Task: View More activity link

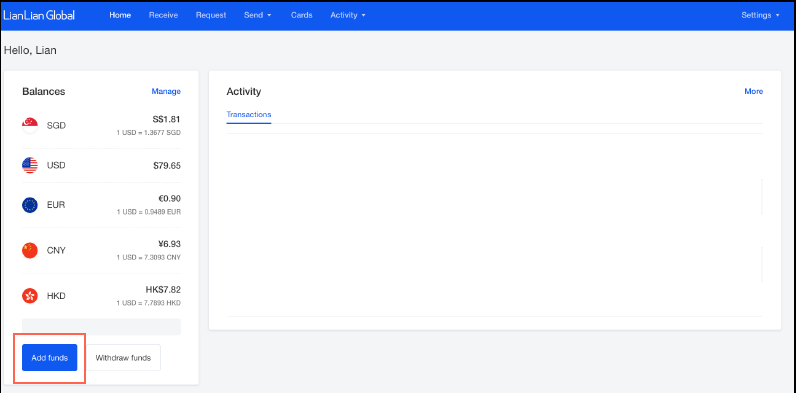Action: click(x=754, y=92)
